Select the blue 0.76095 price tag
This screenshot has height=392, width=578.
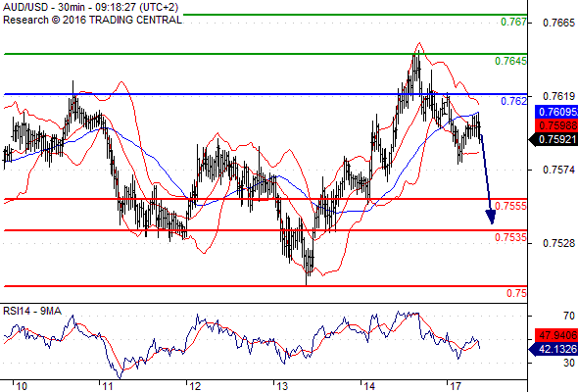click(x=556, y=112)
